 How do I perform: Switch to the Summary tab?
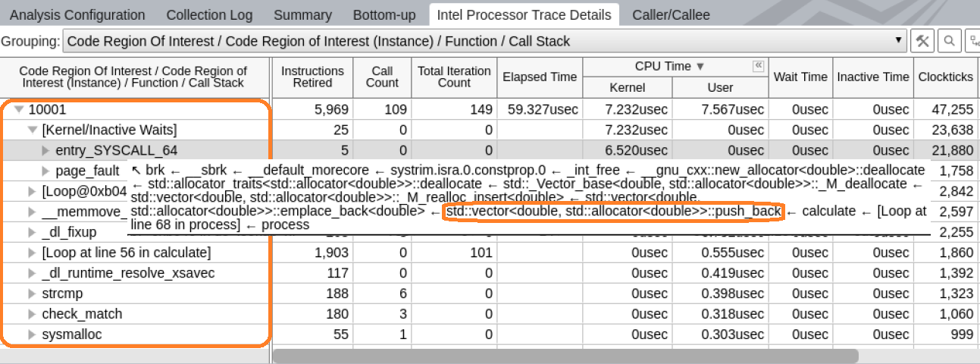(x=302, y=15)
